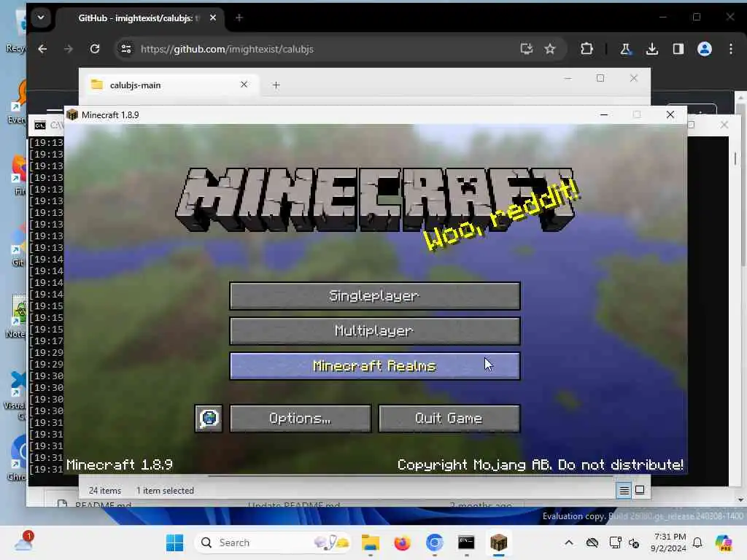This screenshot has width=747, height=560.
Task: Click README.md file in GitHub page
Action: [104, 504]
